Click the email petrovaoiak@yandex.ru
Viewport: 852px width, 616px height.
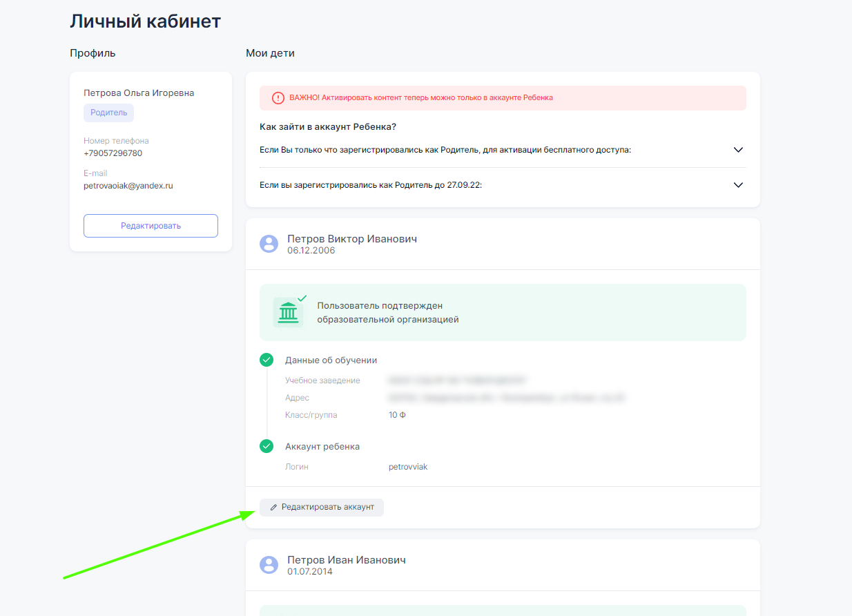pos(128,186)
